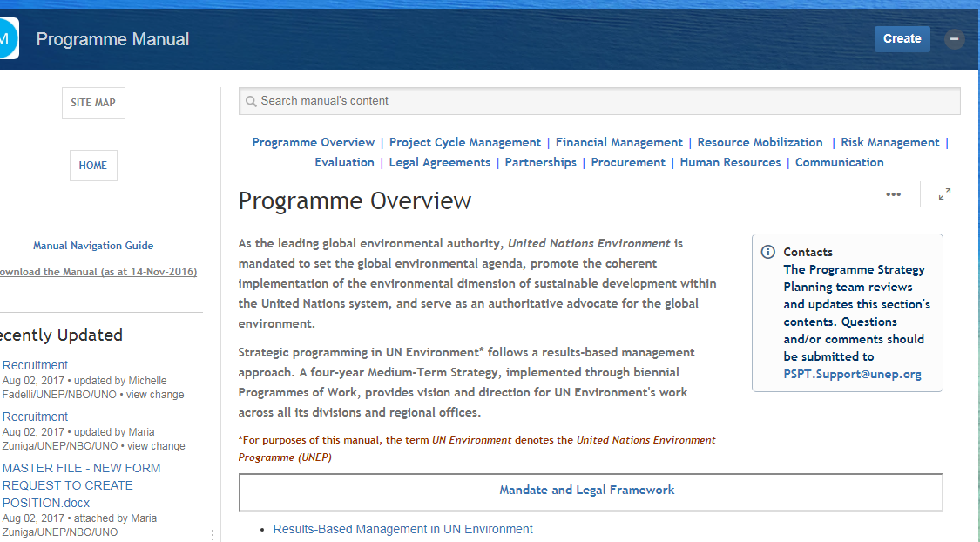
Task: Click the Programme Overview page heading
Action: 355,200
